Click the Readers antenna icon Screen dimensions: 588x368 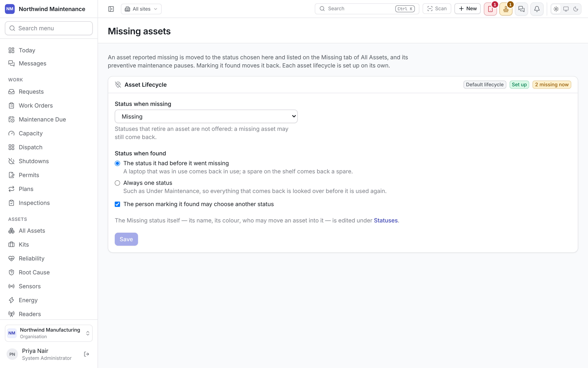11,314
